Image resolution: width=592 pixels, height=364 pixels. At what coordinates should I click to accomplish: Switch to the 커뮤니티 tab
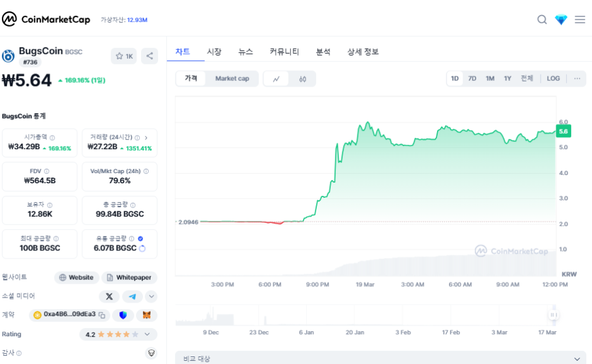coord(284,52)
